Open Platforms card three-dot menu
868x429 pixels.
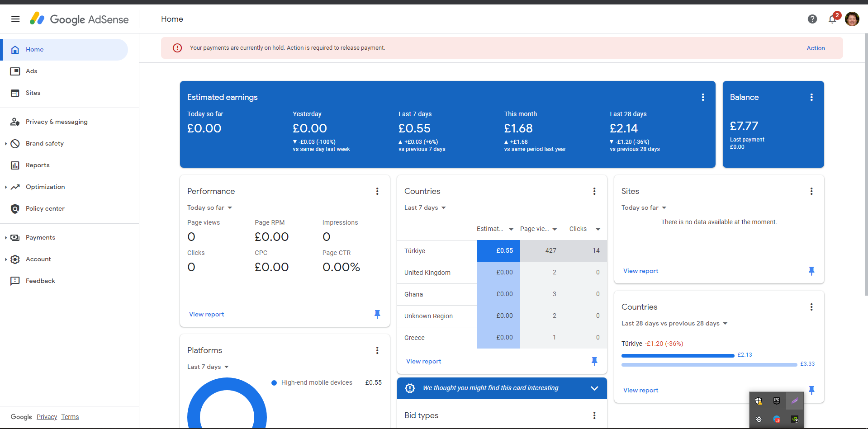click(377, 350)
